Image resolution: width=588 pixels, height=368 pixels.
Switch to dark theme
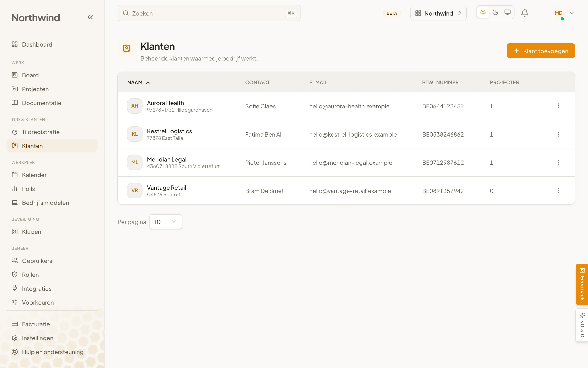click(495, 12)
